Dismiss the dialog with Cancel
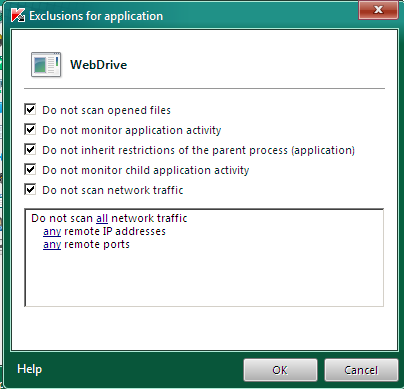The image size is (404, 389). point(361,370)
